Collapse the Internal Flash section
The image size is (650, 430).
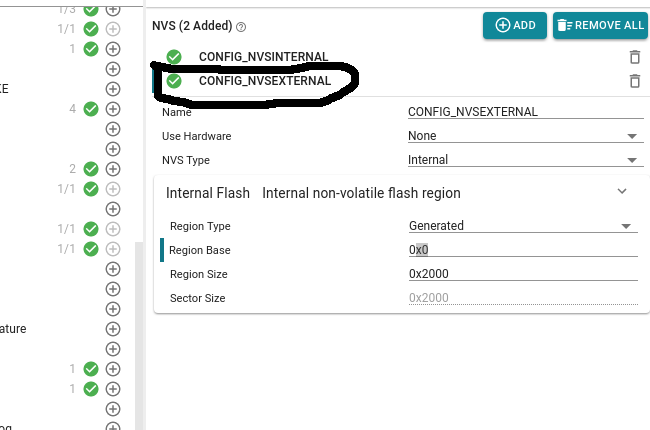coord(621,191)
